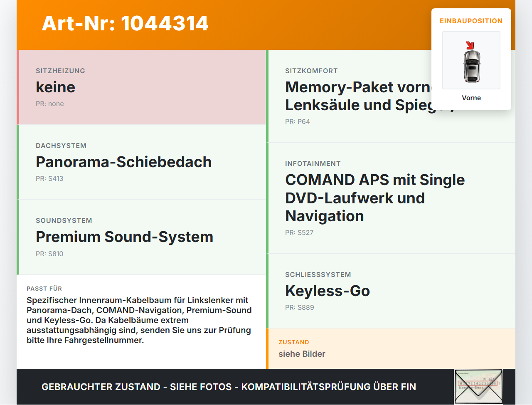The width and height of the screenshot is (532, 405).
Task: Click the PR: S413 code
Action: pyautogui.click(x=49, y=178)
